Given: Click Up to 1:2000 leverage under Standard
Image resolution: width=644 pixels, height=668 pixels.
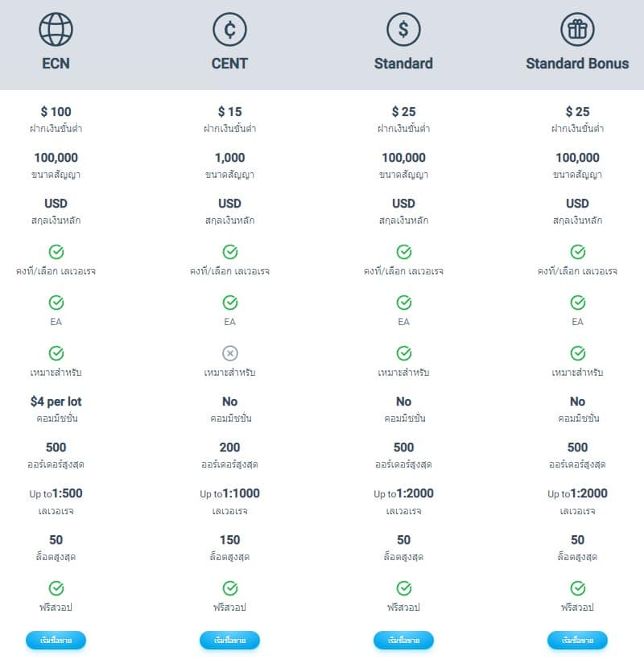Looking at the screenshot, I should pos(403,493).
